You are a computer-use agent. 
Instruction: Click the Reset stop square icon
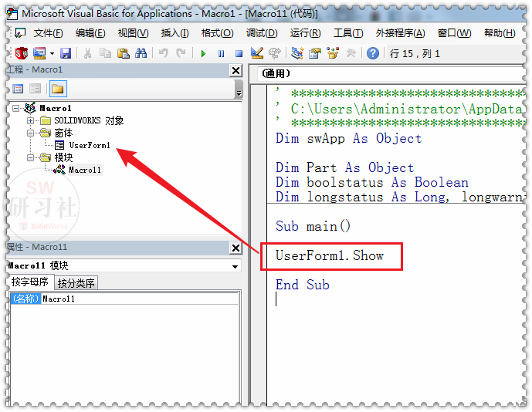coord(239,53)
